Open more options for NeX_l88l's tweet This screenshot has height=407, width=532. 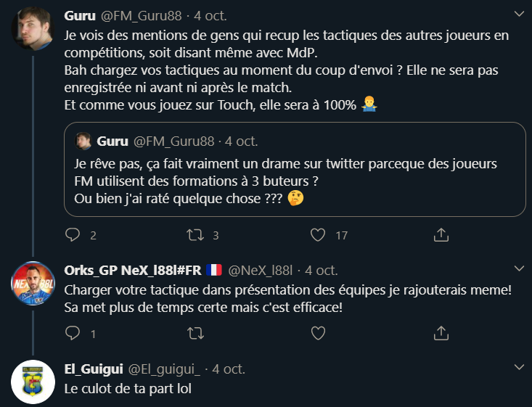(x=517, y=270)
